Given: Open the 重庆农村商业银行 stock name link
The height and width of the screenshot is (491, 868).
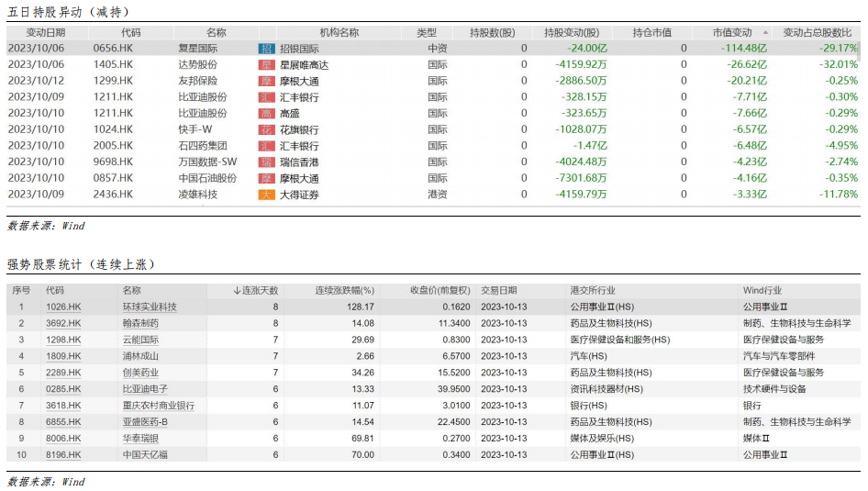Looking at the screenshot, I should 159,406.
